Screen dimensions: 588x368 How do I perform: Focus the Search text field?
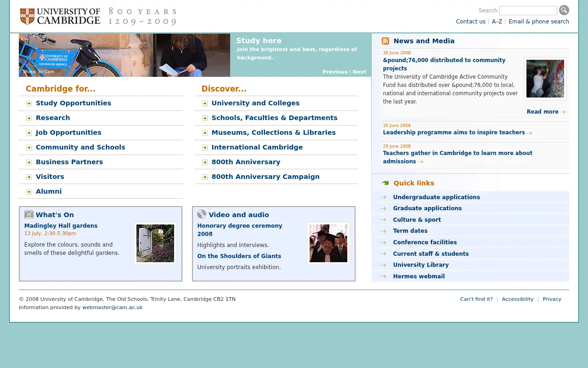coord(528,11)
